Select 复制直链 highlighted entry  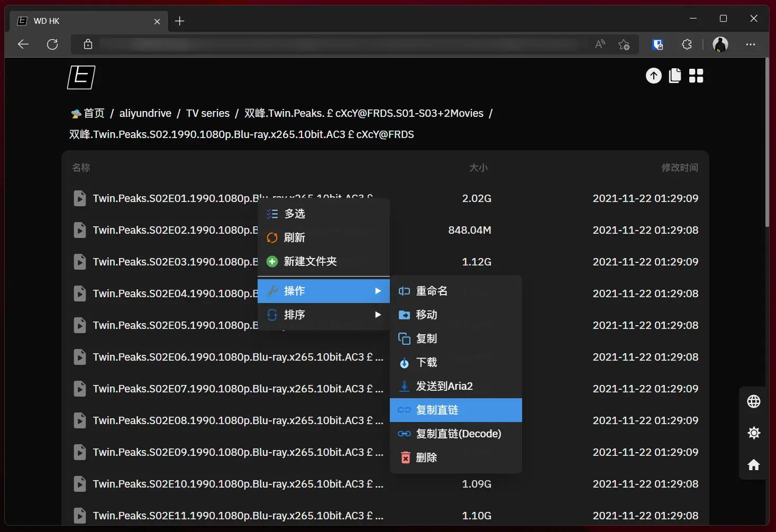(x=456, y=410)
